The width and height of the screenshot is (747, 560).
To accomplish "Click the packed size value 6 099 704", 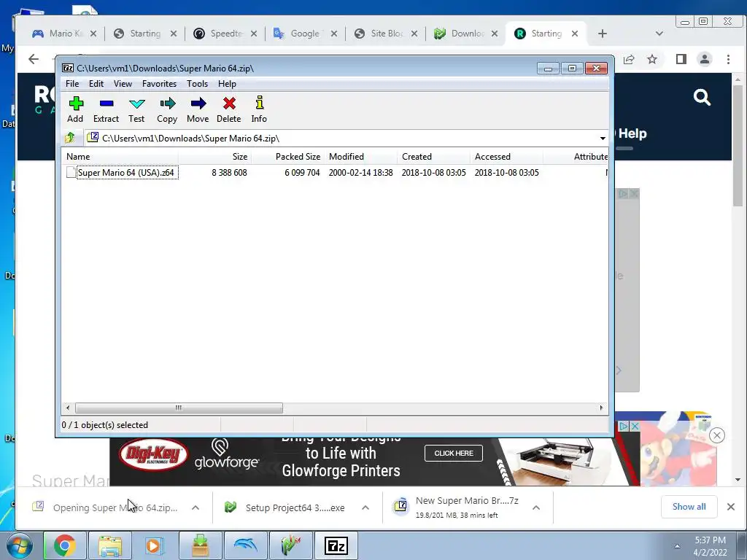I will pos(302,172).
